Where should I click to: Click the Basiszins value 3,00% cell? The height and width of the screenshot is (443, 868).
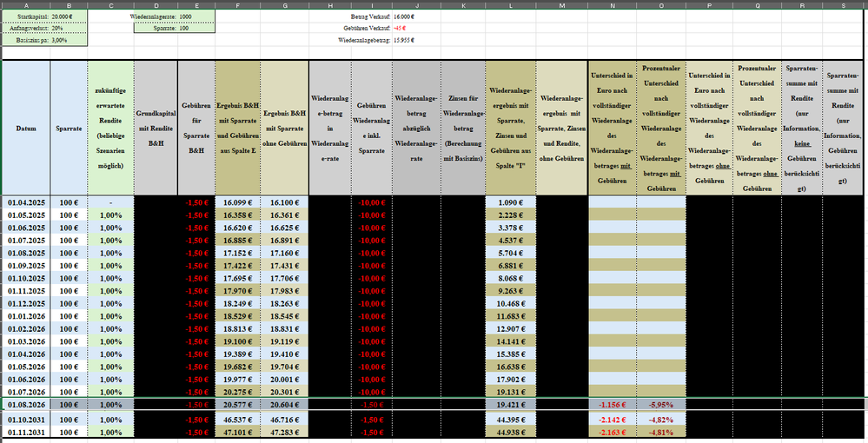pos(69,41)
